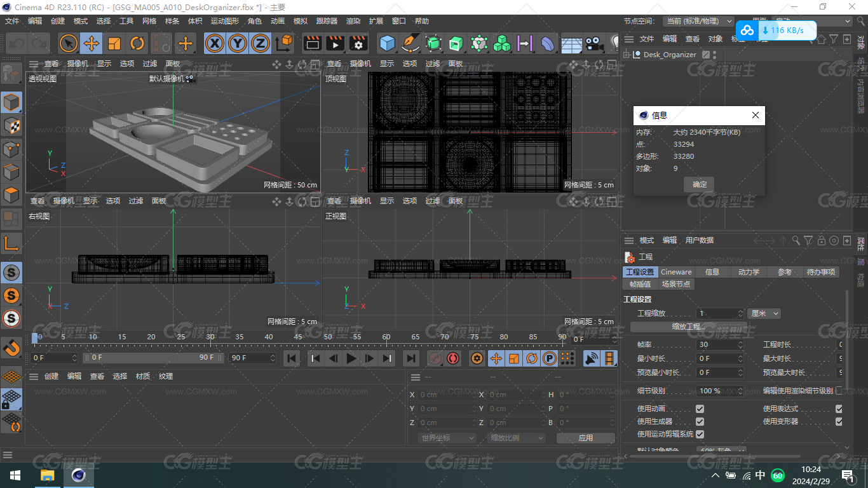This screenshot has height=488, width=868.
Task: Activate the Scale tool in top toolbar
Action: pos(114,43)
